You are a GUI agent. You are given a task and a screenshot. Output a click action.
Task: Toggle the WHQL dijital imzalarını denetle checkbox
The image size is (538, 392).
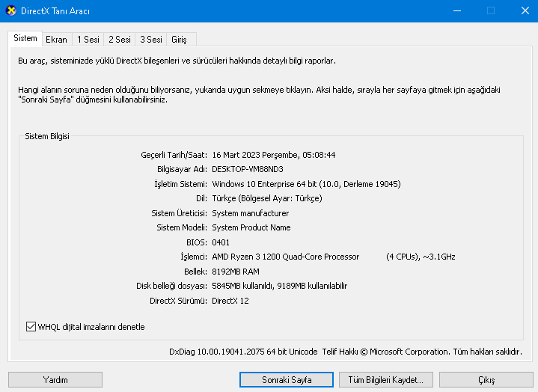coord(31,327)
